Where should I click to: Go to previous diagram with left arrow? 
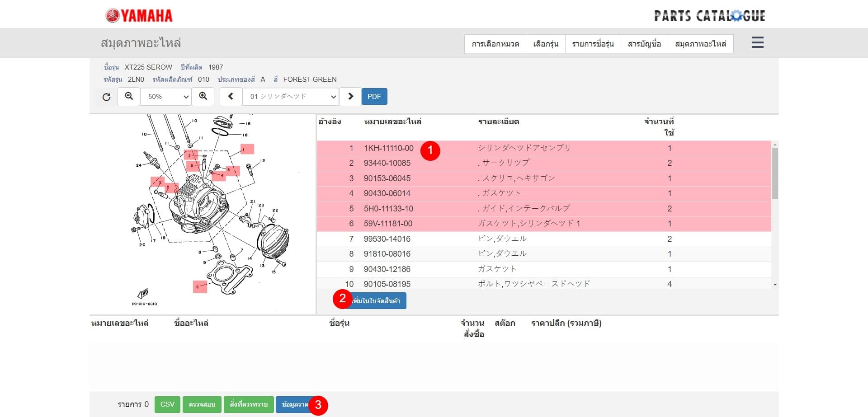coord(231,96)
